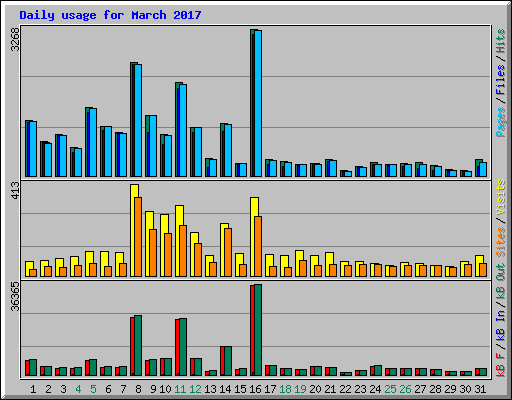Viewport: 512px width, 400px height.
Task: Click day 16 green kB bar in bottom chart
Action: click(258, 330)
